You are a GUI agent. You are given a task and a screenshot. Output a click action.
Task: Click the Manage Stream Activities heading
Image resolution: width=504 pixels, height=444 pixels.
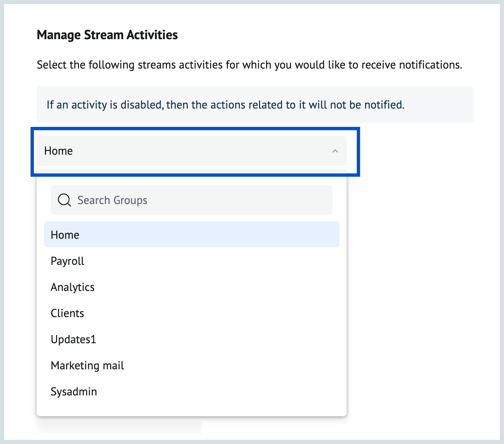coord(107,35)
